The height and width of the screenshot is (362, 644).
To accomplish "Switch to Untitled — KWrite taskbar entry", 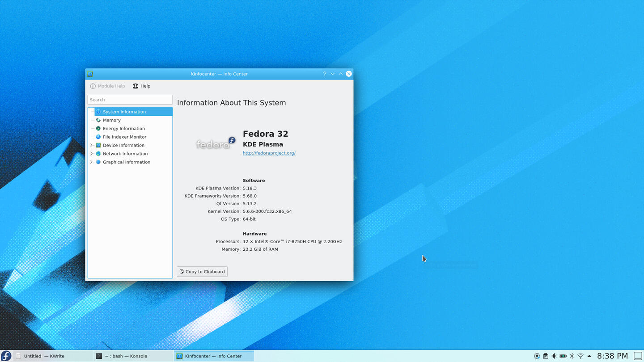I will point(53,356).
